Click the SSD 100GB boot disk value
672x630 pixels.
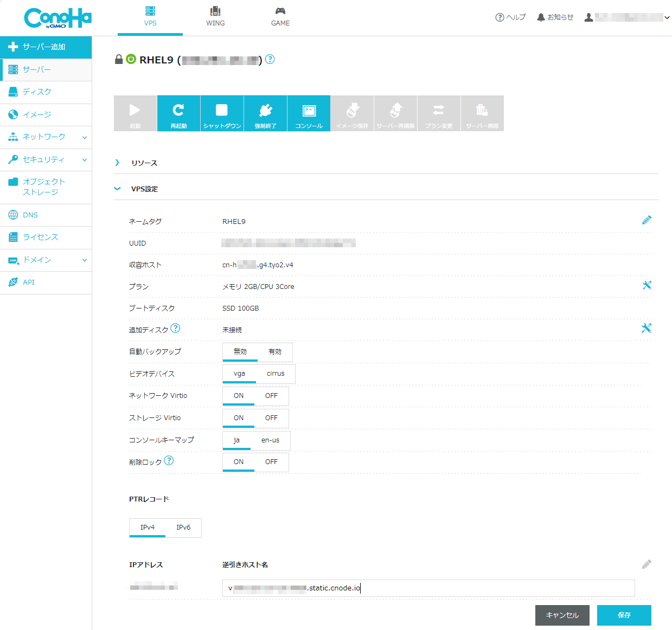(x=241, y=308)
